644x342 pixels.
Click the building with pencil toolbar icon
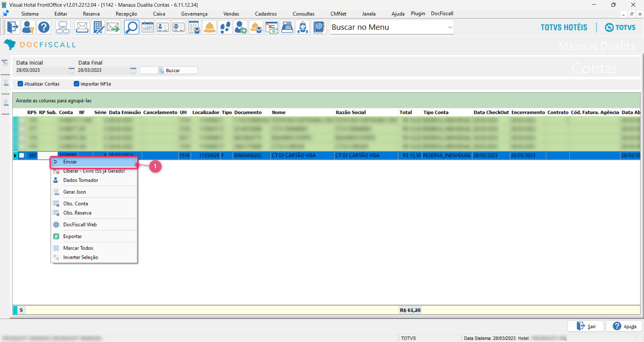click(x=98, y=27)
